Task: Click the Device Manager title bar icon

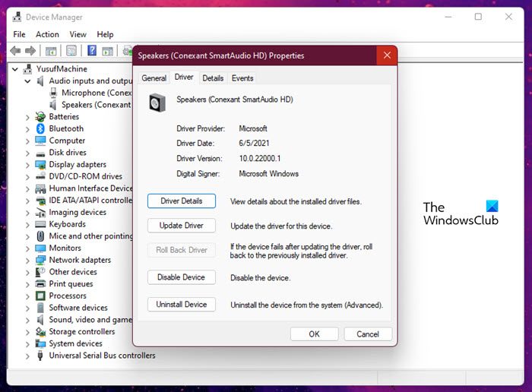Action: [x=17, y=17]
